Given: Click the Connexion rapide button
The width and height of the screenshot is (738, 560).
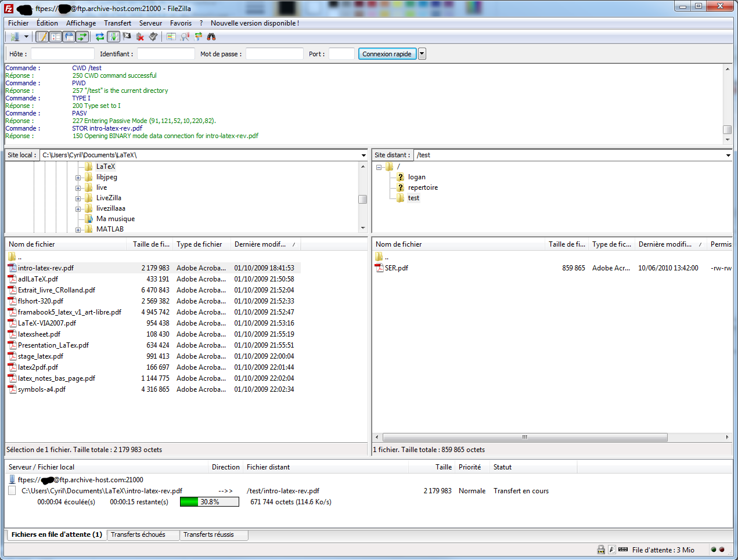Looking at the screenshot, I should point(387,54).
